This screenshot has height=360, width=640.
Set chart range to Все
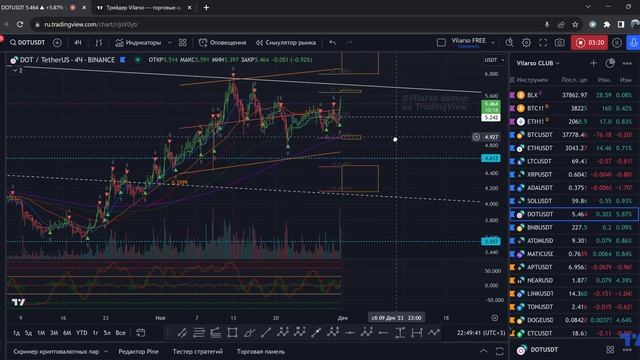click(120, 333)
